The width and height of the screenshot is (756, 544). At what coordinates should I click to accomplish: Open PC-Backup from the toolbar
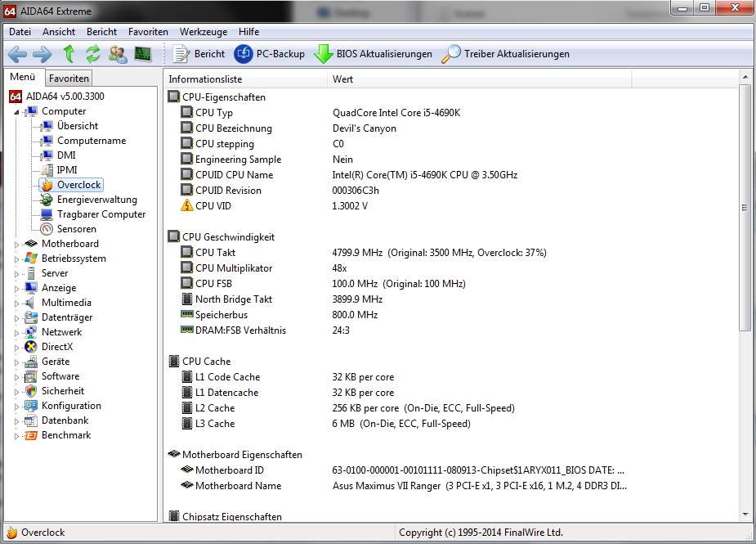point(270,53)
